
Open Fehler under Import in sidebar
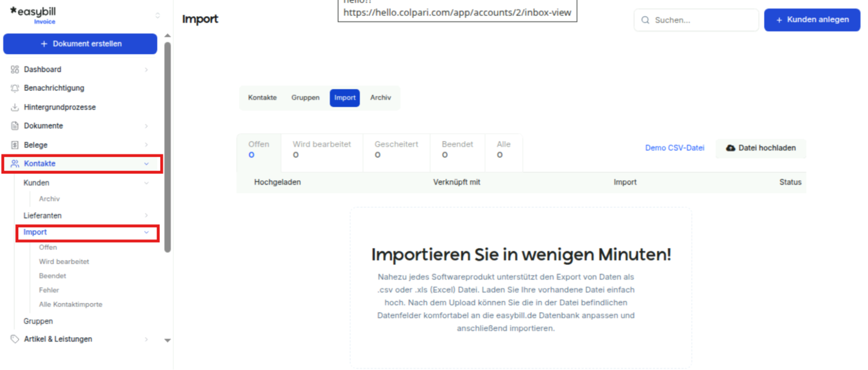49,290
